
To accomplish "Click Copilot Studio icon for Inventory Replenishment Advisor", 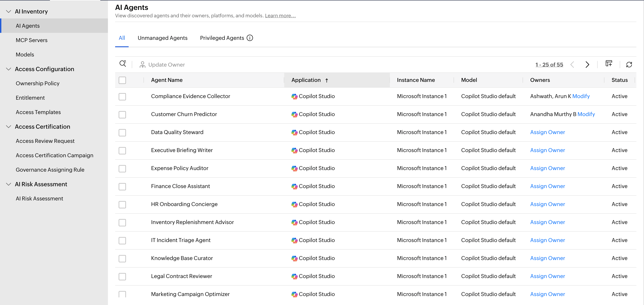I will coord(295,222).
